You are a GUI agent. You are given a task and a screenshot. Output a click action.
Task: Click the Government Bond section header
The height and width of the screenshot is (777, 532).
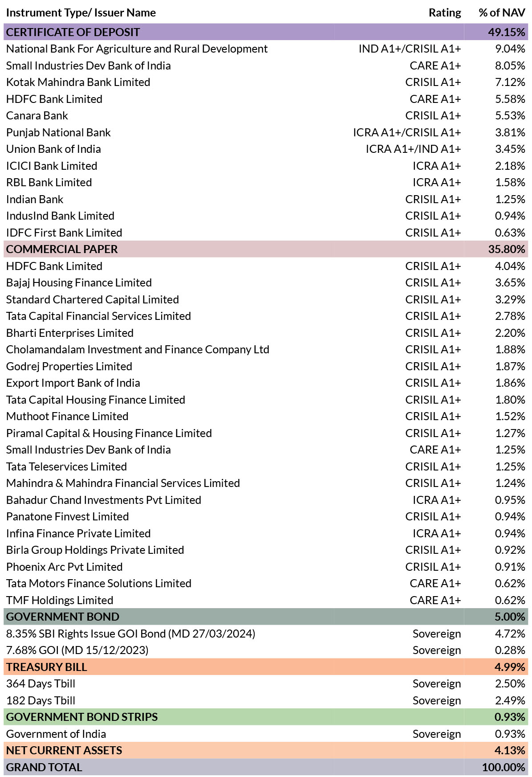pos(266,617)
